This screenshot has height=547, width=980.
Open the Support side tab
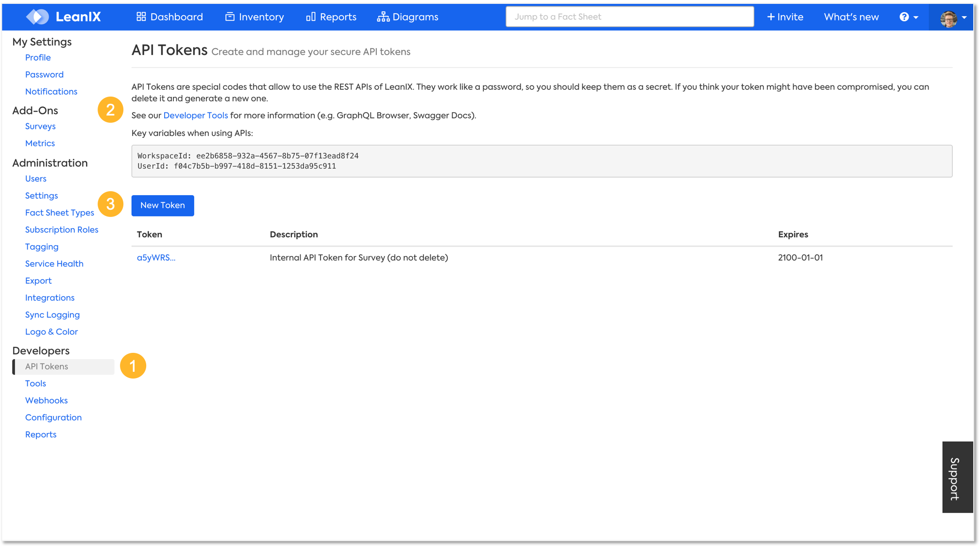click(957, 477)
